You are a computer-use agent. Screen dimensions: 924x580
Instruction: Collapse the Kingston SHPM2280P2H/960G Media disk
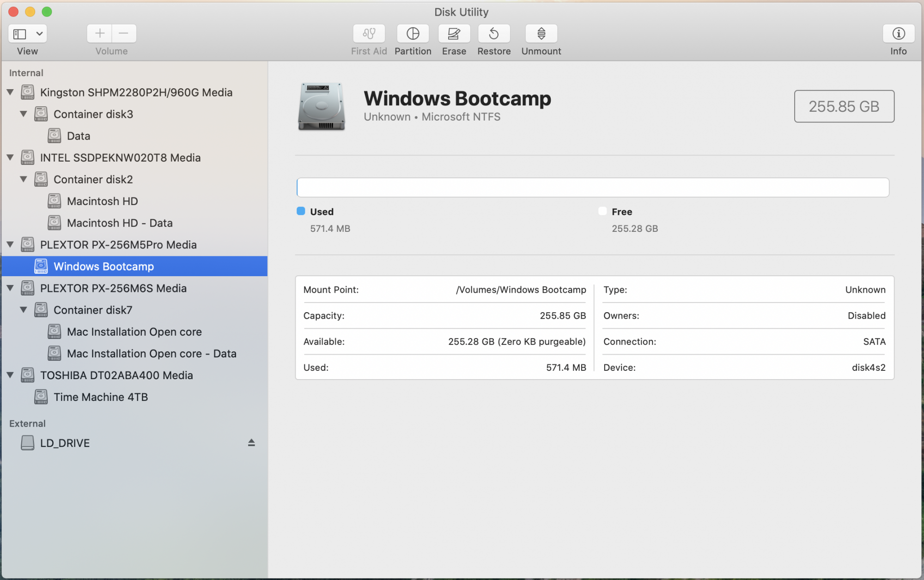coord(10,92)
